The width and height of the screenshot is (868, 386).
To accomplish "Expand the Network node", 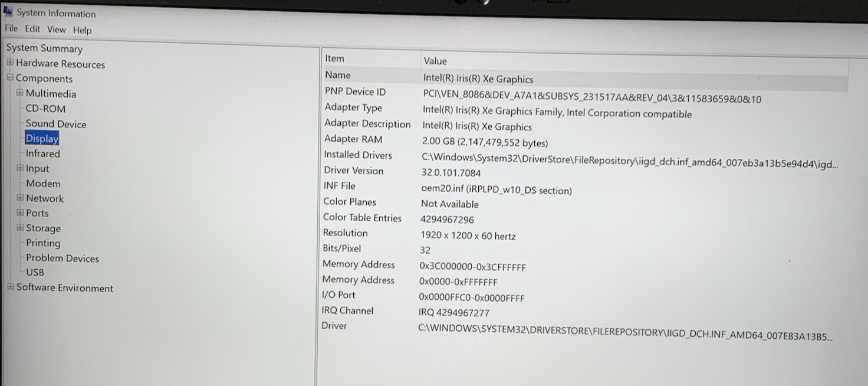I will tap(20, 198).
